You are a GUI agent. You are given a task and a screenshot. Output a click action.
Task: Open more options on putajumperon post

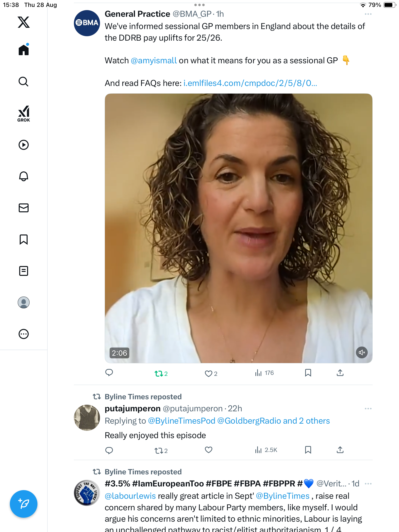tap(368, 409)
